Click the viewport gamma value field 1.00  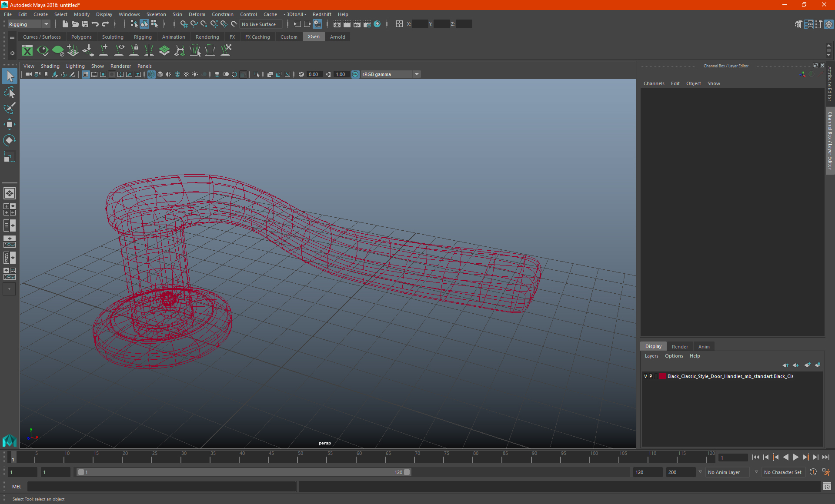(341, 74)
